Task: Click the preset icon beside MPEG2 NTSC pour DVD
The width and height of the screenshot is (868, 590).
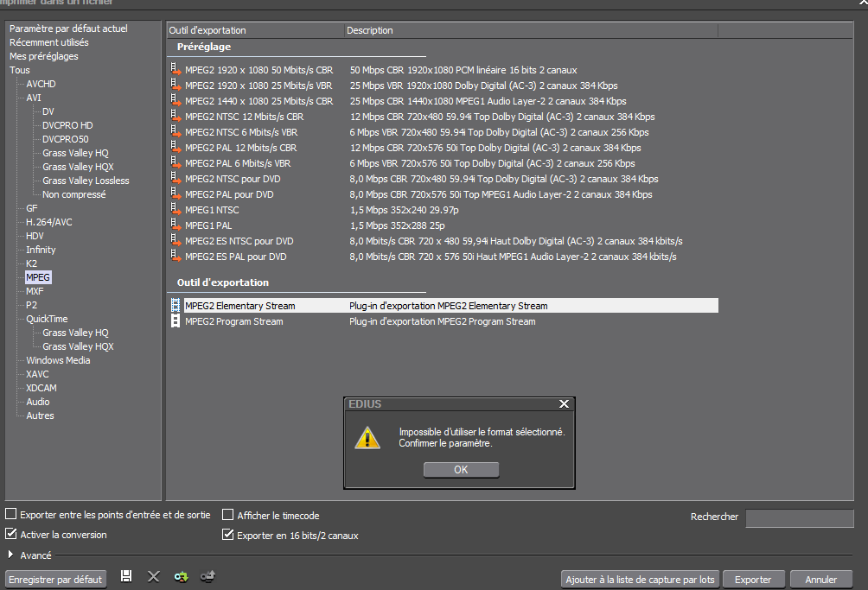Action: 176,177
